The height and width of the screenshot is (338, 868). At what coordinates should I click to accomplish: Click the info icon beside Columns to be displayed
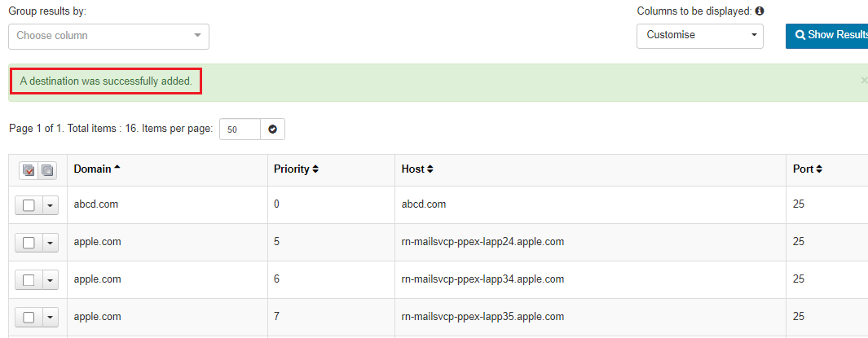tap(760, 11)
